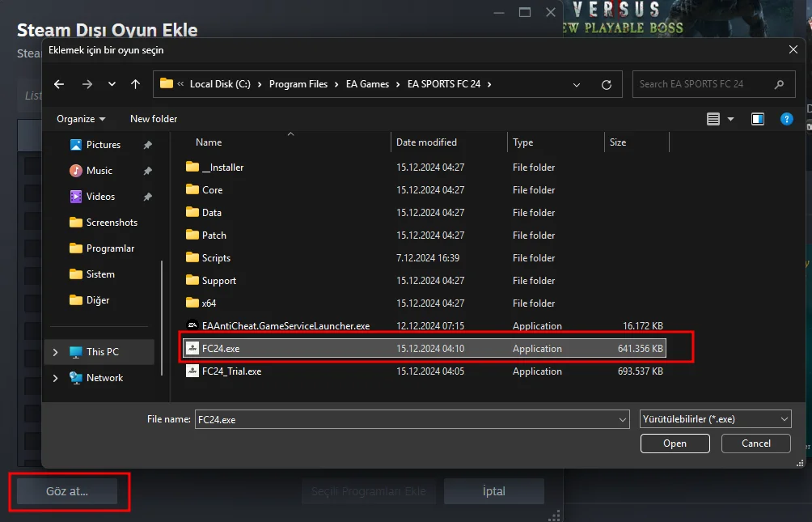Image resolution: width=812 pixels, height=522 pixels.
Task: Create a New folder
Action: [154, 119]
